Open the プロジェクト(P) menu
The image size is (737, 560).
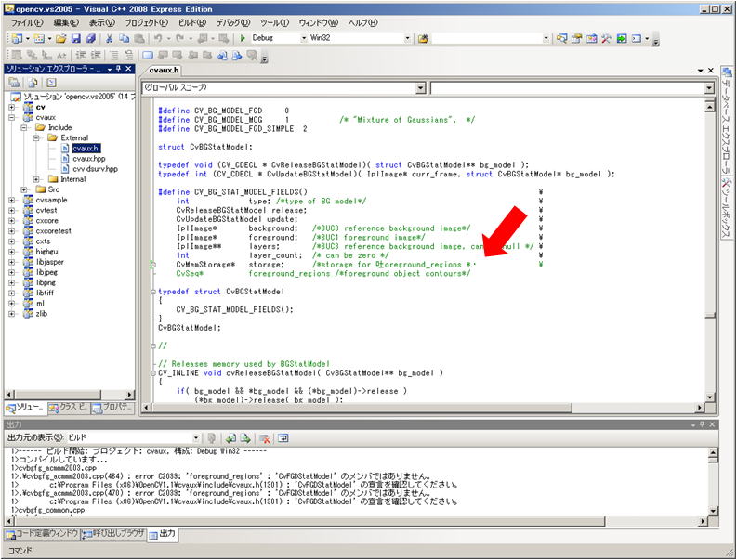tap(146, 22)
